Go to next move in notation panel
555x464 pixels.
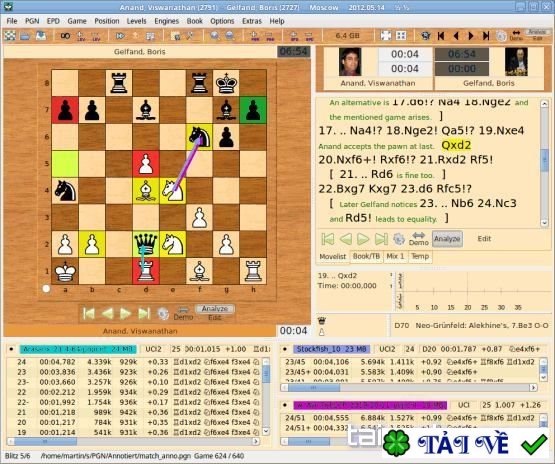click(363, 239)
